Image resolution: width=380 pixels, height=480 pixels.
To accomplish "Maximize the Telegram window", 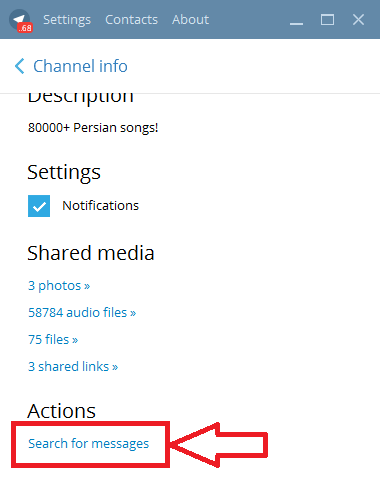I will pyautogui.click(x=327, y=20).
